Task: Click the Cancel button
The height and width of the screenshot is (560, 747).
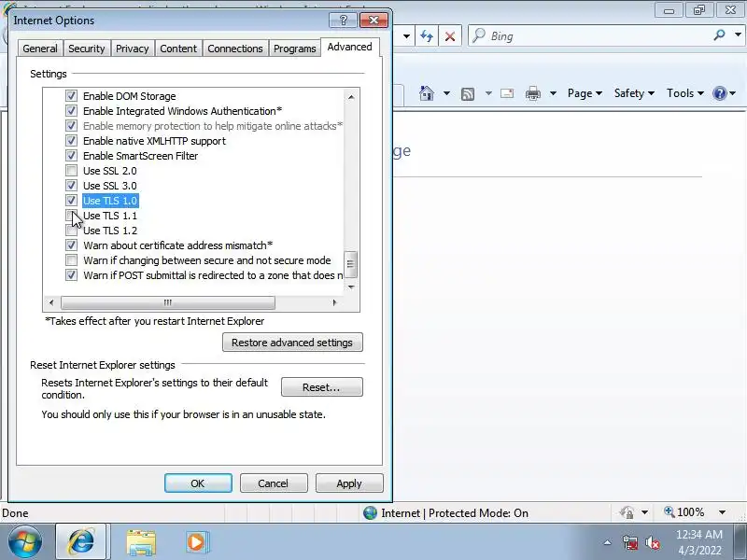Action: point(273,483)
